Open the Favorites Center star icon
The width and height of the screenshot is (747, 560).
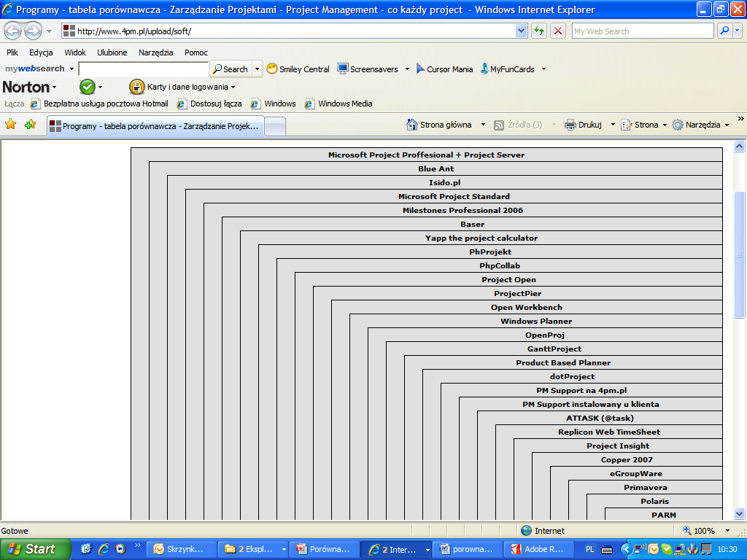[10, 125]
